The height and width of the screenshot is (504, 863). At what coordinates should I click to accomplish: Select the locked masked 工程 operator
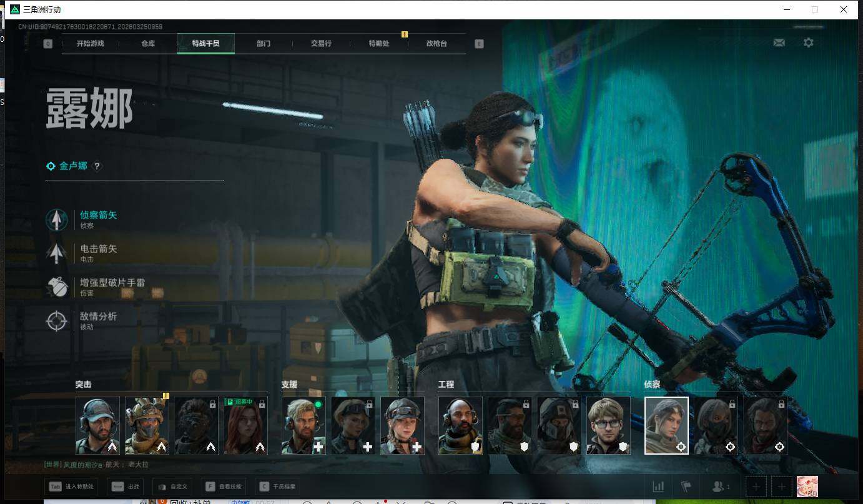(559, 425)
